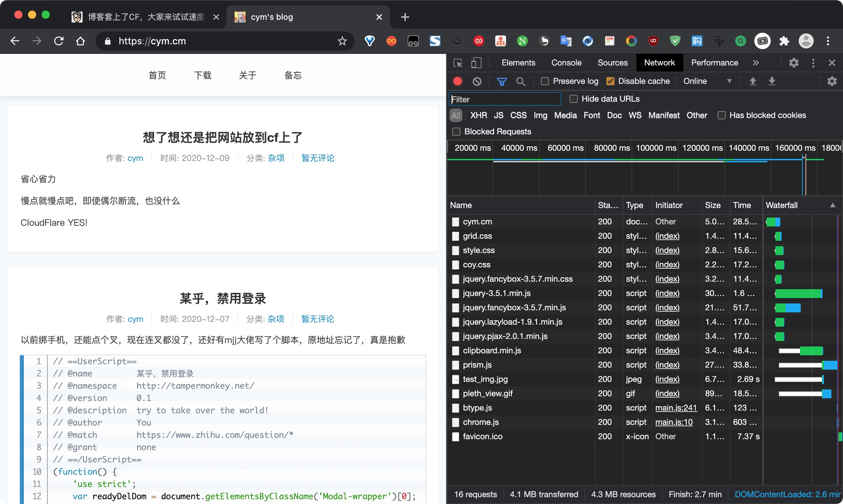843x504 pixels.
Task: Switch to the Console tab
Action: pyautogui.click(x=566, y=63)
